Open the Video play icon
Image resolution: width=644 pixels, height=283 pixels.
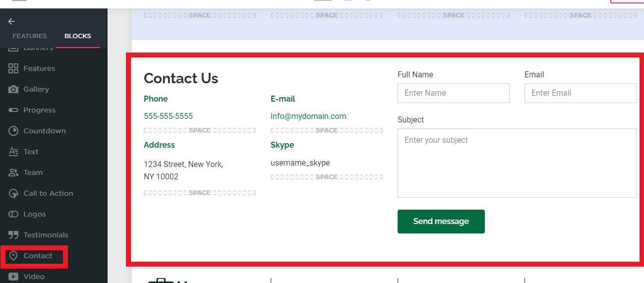[13, 277]
